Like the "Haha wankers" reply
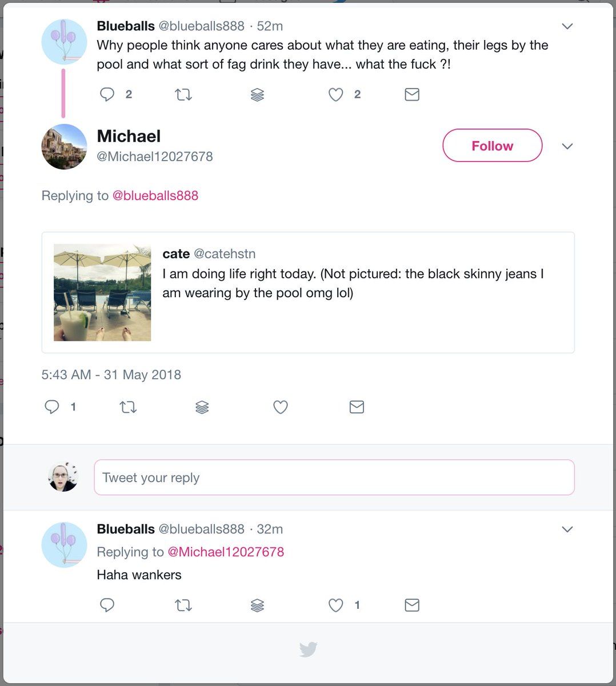Image resolution: width=616 pixels, height=686 pixels. point(336,605)
